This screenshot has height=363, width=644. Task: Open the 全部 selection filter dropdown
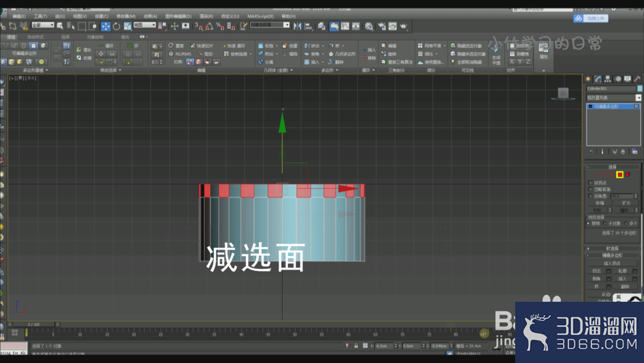(43, 25)
